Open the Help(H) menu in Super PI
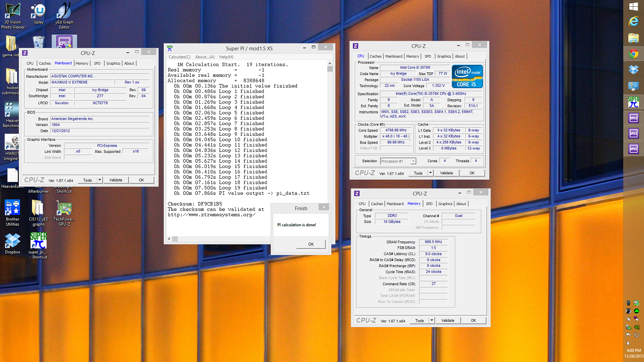This screenshot has height=362, width=644. [x=226, y=57]
